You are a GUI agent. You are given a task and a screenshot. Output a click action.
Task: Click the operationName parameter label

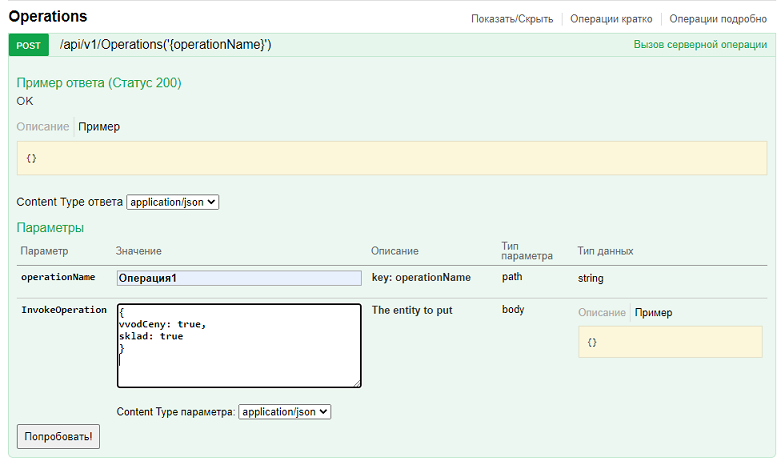tap(58, 277)
